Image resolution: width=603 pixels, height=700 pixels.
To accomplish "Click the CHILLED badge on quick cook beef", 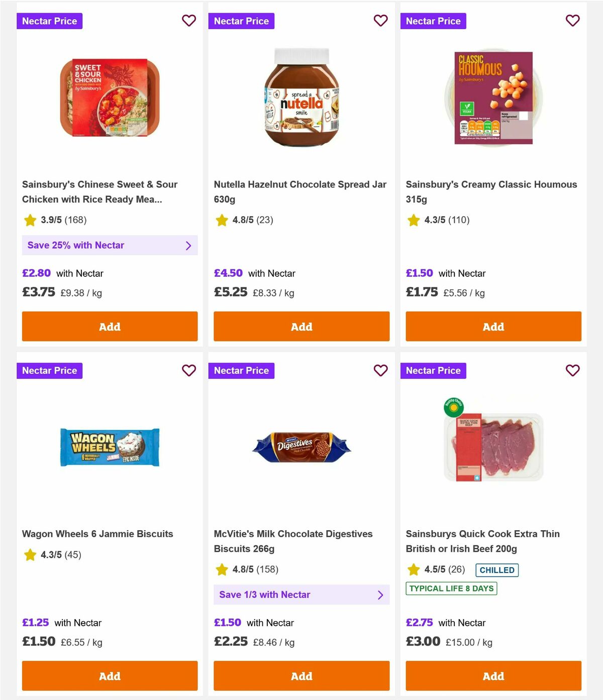I will pos(496,570).
